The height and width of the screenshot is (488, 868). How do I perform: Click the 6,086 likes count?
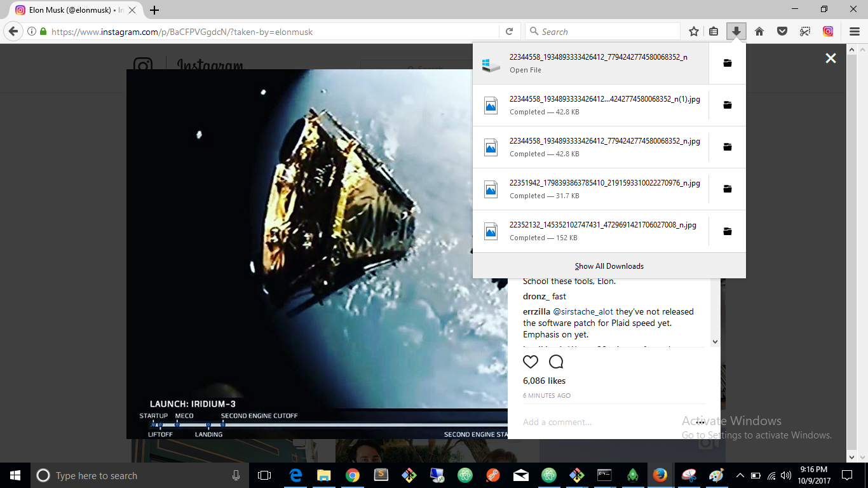click(544, 381)
